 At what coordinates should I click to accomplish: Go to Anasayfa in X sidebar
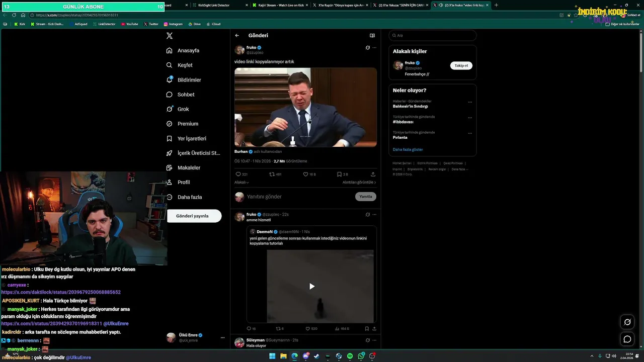pos(183,51)
